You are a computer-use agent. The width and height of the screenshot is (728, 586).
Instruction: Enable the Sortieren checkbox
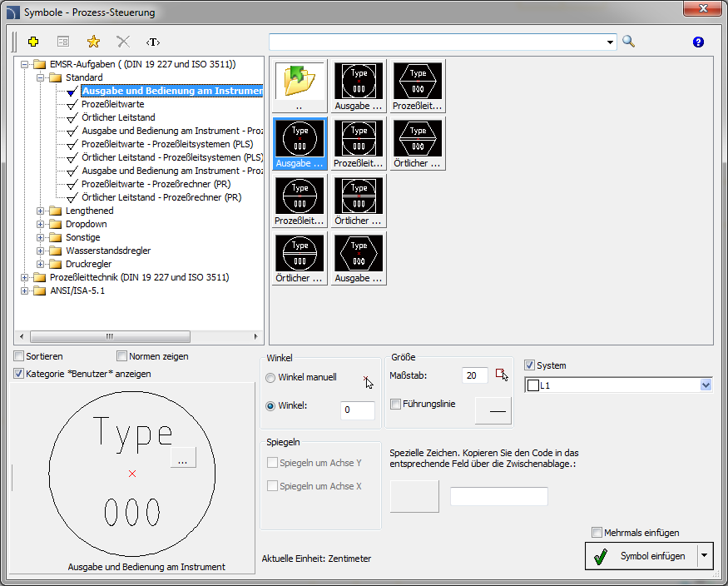[19, 356]
